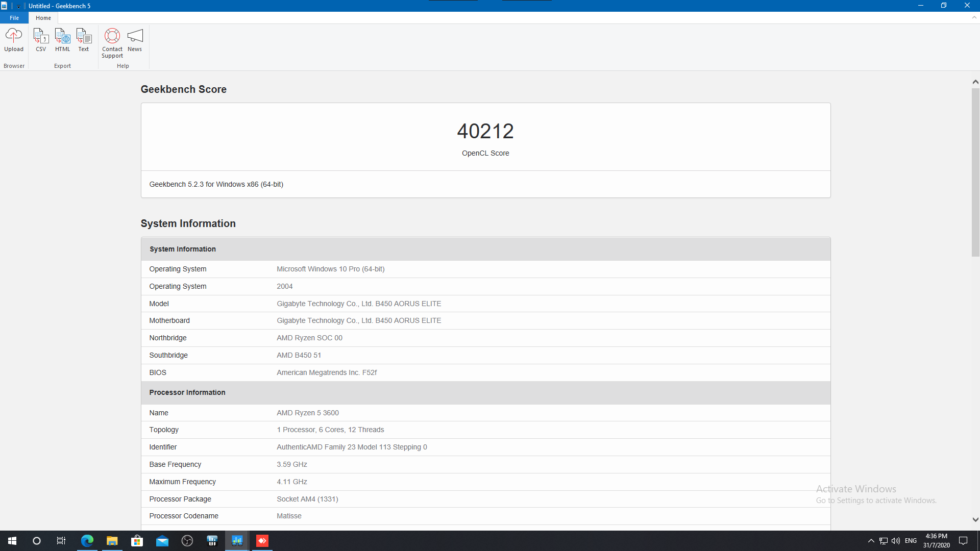Export results as CSV

point(41,40)
